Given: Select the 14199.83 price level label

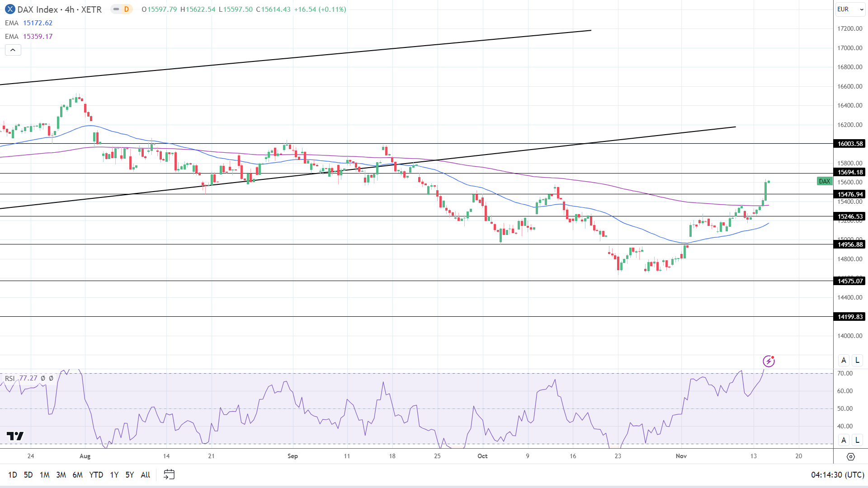Looking at the screenshot, I should [x=849, y=317].
